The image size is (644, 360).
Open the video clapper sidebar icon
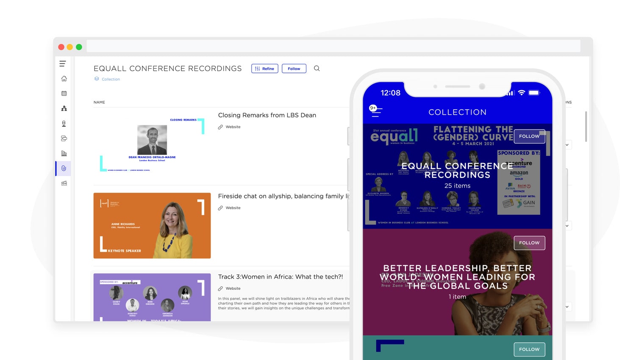(64, 183)
